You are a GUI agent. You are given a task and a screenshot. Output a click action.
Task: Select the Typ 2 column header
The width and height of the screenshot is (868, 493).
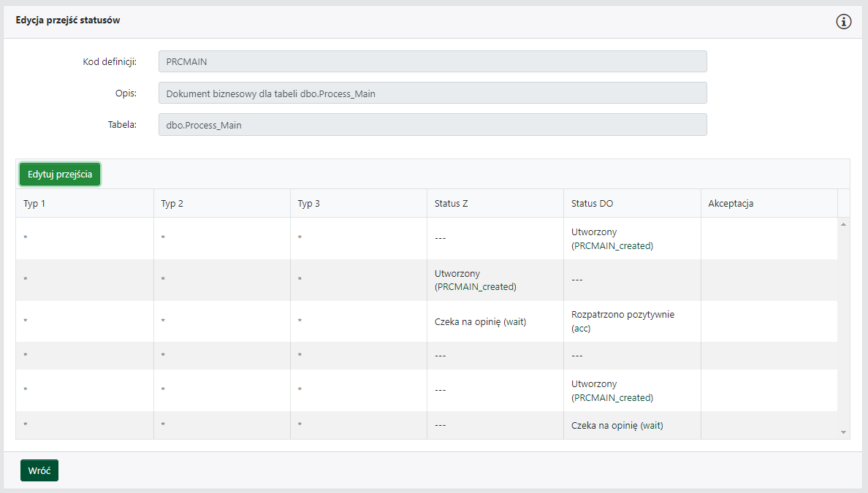172,204
